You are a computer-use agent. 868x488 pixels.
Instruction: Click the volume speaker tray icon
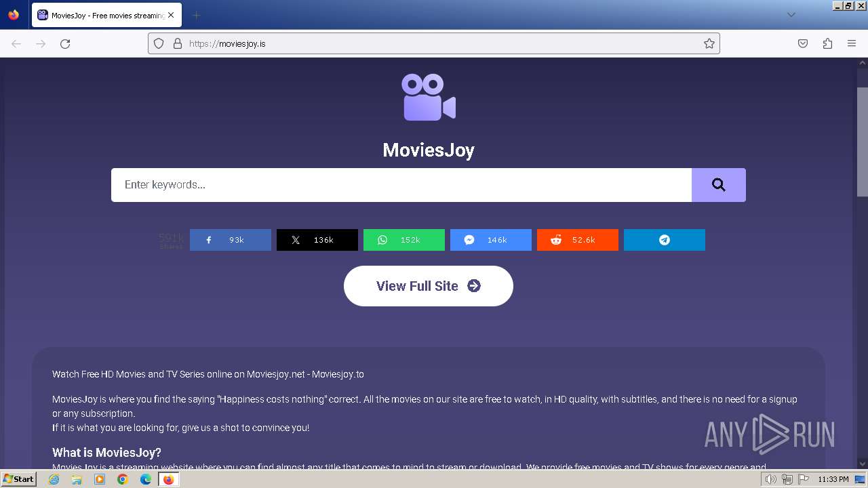(770, 479)
